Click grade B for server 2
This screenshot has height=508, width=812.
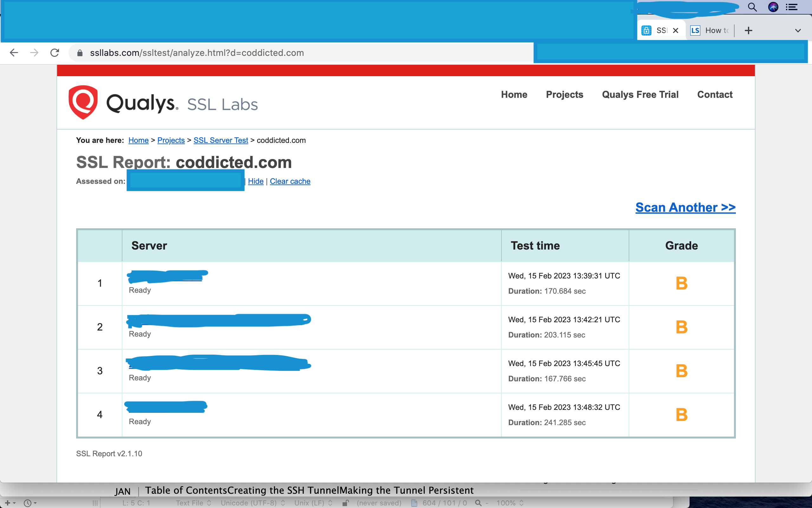pyautogui.click(x=681, y=327)
